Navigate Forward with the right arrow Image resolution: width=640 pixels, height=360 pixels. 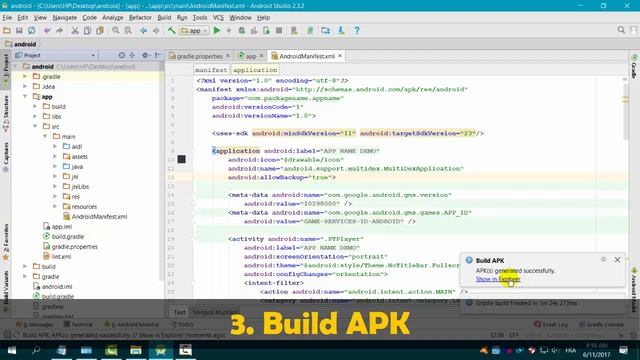pos(156,31)
